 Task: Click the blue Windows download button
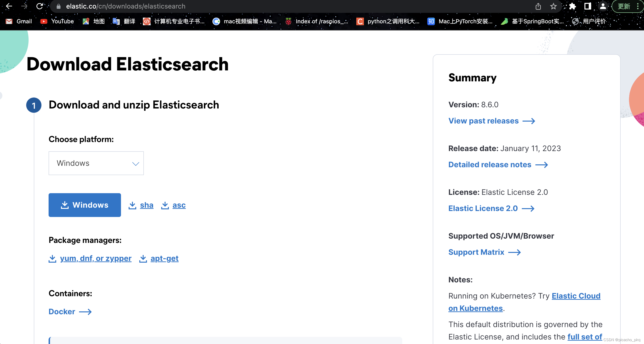click(x=85, y=205)
